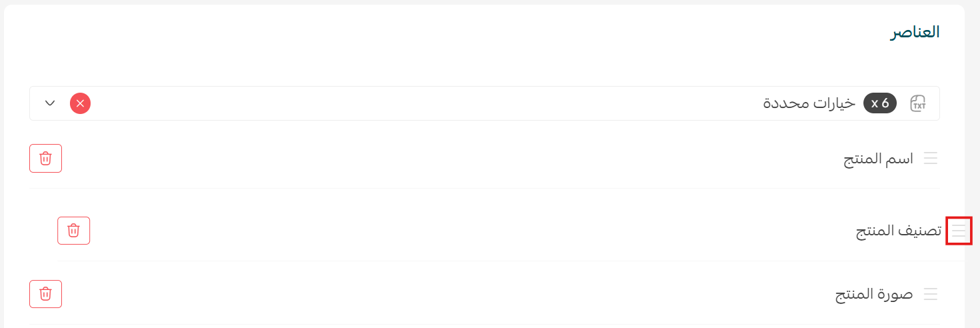This screenshot has height=328, width=980.
Task: Expand the خيارات محددة dropdown chevron
Action: point(50,103)
